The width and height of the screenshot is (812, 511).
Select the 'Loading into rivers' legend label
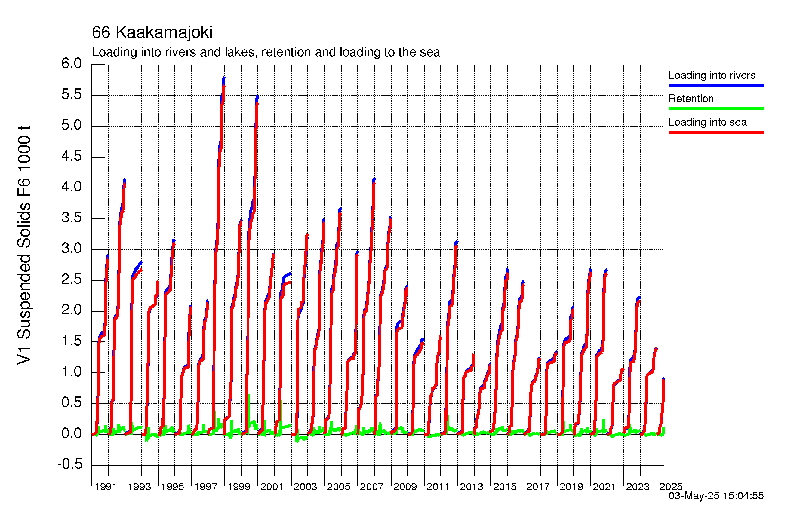click(x=712, y=75)
